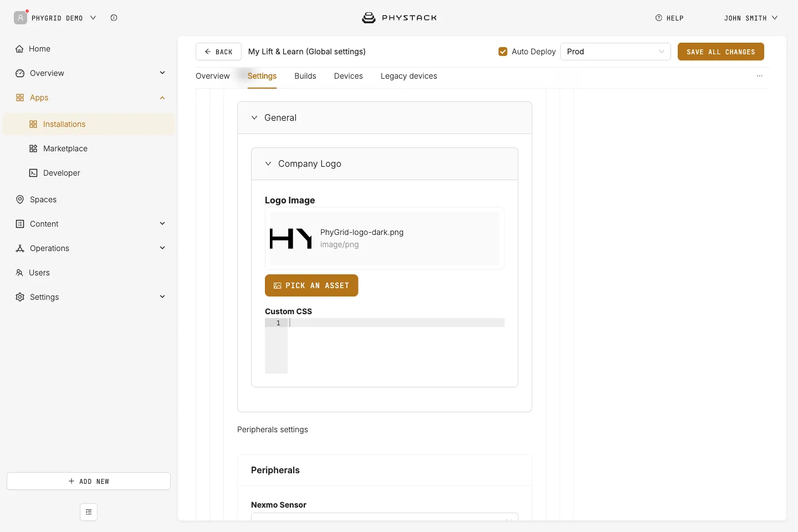Viewport: 798px width, 532px height.
Task: Click the Spaces location pin icon
Action: click(x=20, y=199)
